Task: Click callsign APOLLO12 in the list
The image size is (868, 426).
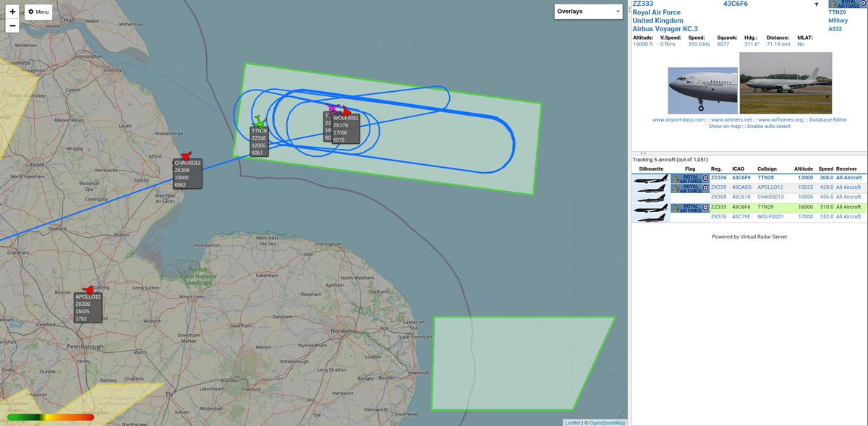Action: tap(770, 187)
